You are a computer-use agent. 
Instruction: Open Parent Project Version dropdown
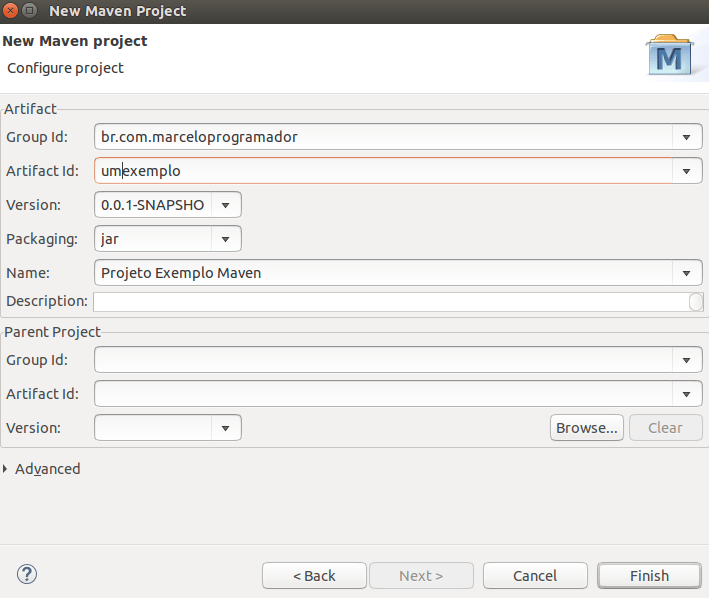(x=226, y=428)
